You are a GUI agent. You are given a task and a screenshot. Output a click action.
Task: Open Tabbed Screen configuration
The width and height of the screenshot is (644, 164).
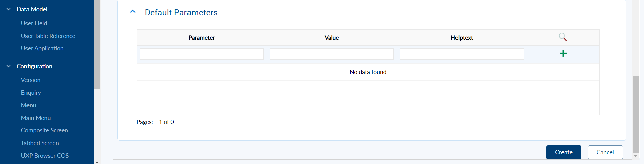[x=40, y=143]
